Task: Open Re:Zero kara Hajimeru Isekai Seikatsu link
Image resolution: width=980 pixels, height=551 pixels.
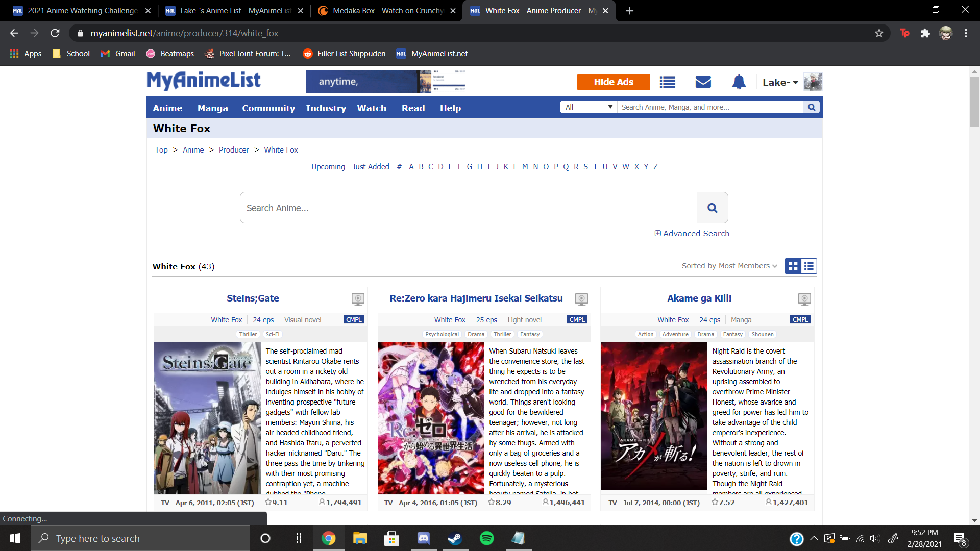Action: click(476, 298)
